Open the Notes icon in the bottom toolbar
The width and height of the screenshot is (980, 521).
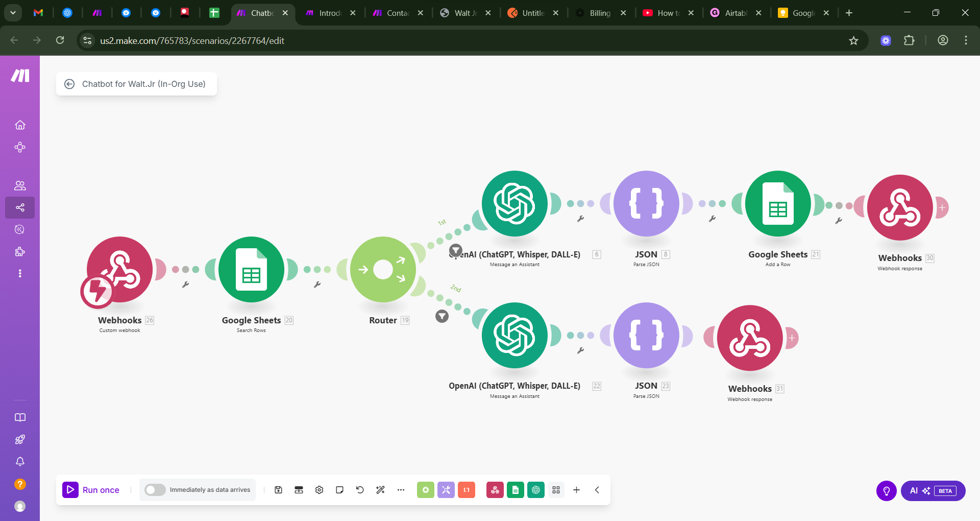click(339, 490)
